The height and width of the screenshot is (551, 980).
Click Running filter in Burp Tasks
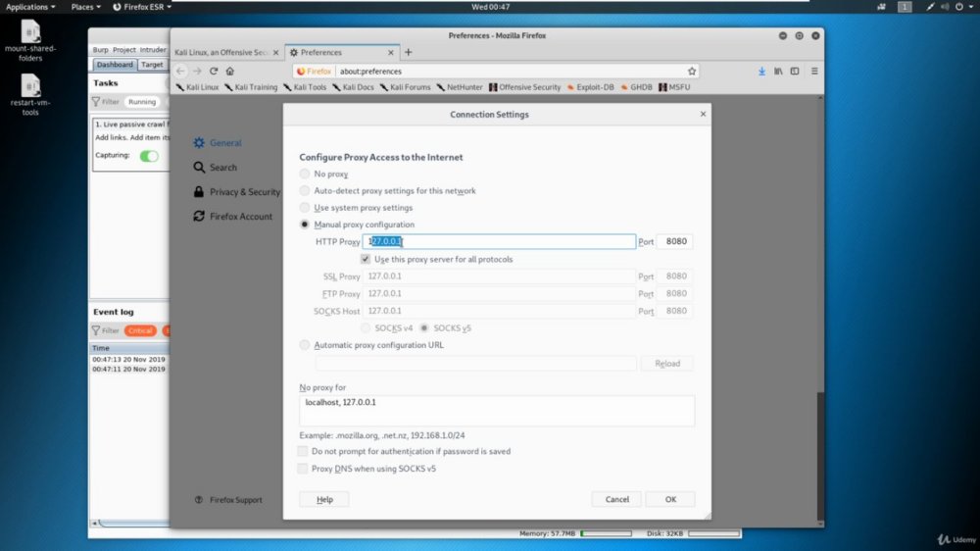142,101
